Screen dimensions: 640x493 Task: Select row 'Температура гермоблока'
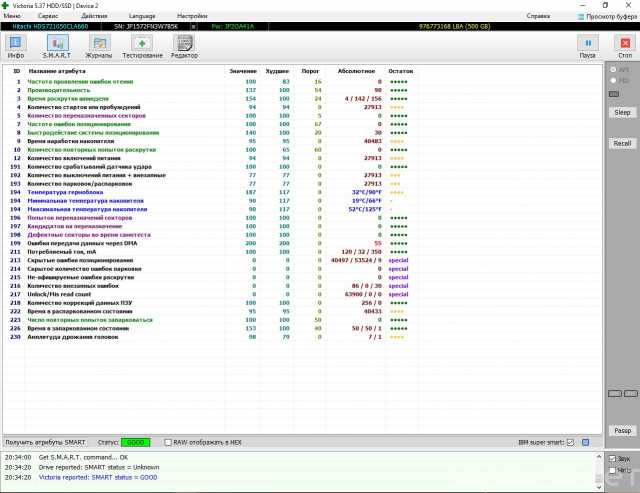coord(211,192)
